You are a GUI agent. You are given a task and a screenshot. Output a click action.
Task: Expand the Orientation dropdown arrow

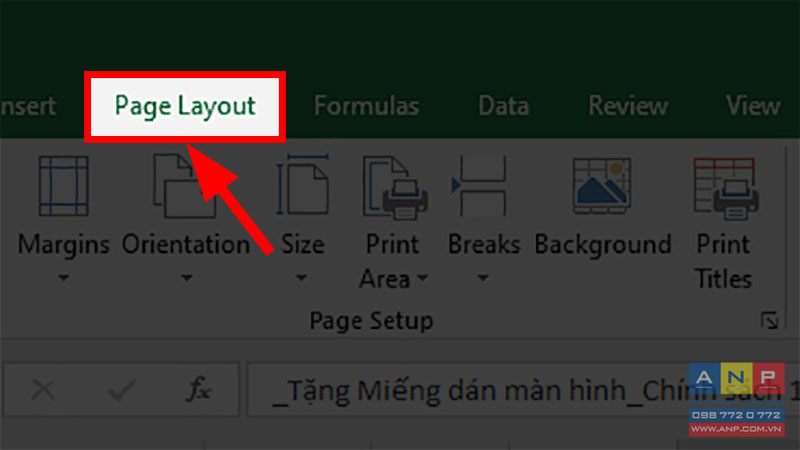(187, 278)
